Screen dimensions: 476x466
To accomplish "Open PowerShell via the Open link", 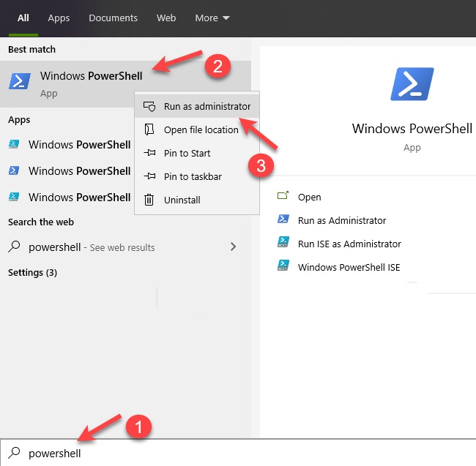I will pyautogui.click(x=309, y=197).
